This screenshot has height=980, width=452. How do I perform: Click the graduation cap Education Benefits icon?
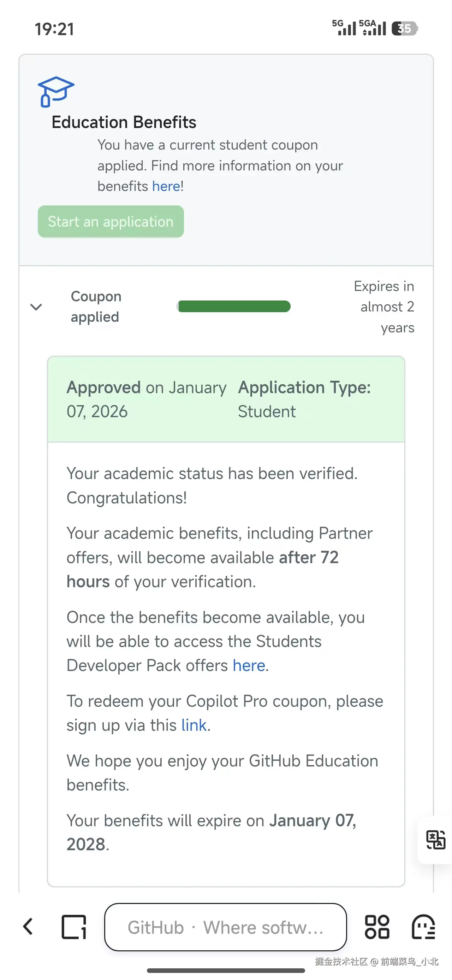pos(55,92)
